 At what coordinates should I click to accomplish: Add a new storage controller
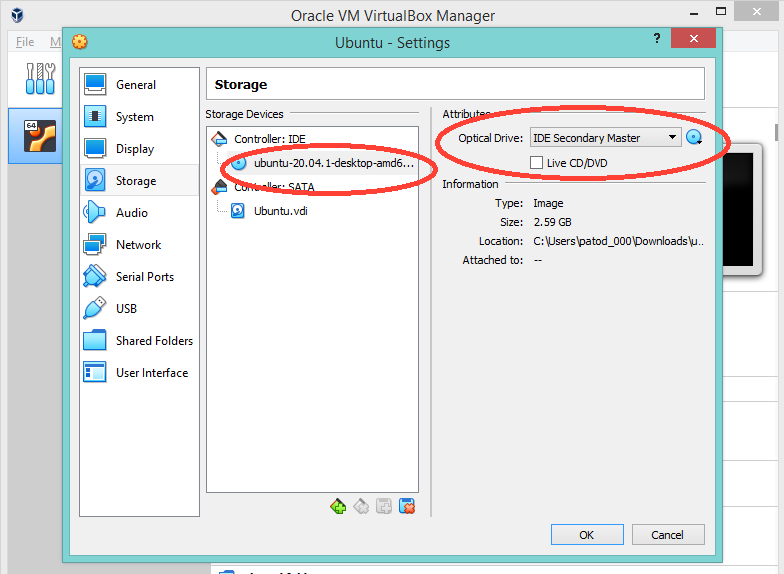pos(338,506)
